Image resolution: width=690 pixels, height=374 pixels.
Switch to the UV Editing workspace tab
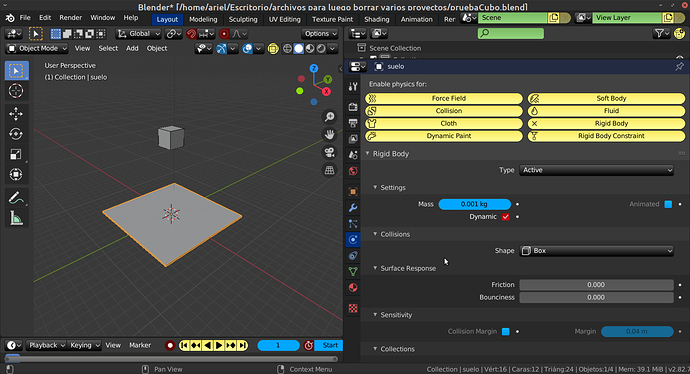tap(285, 19)
